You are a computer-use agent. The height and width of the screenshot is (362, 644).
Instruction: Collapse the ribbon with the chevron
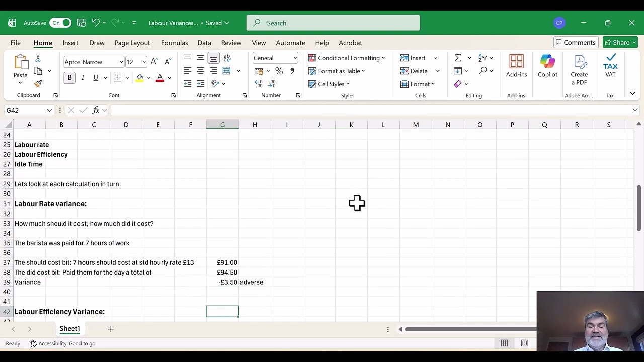click(x=632, y=94)
